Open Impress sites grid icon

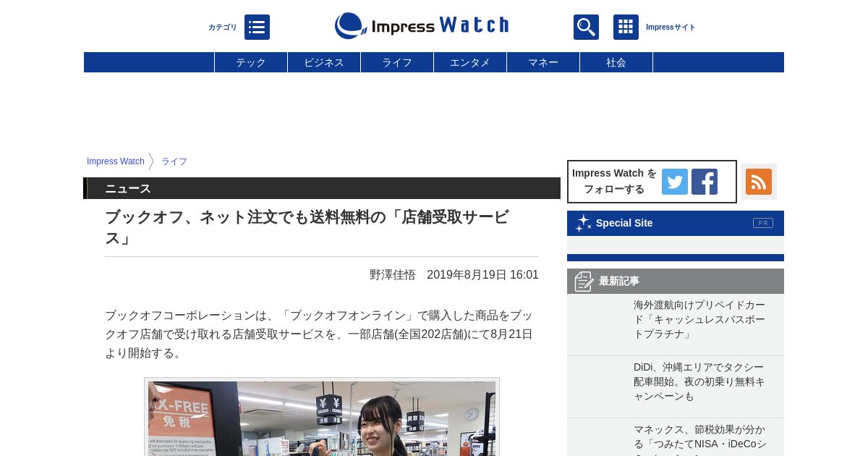click(626, 28)
